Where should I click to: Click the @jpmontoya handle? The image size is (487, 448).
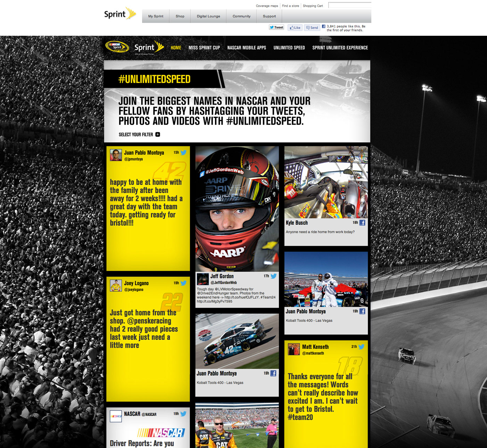pos(133,159)
